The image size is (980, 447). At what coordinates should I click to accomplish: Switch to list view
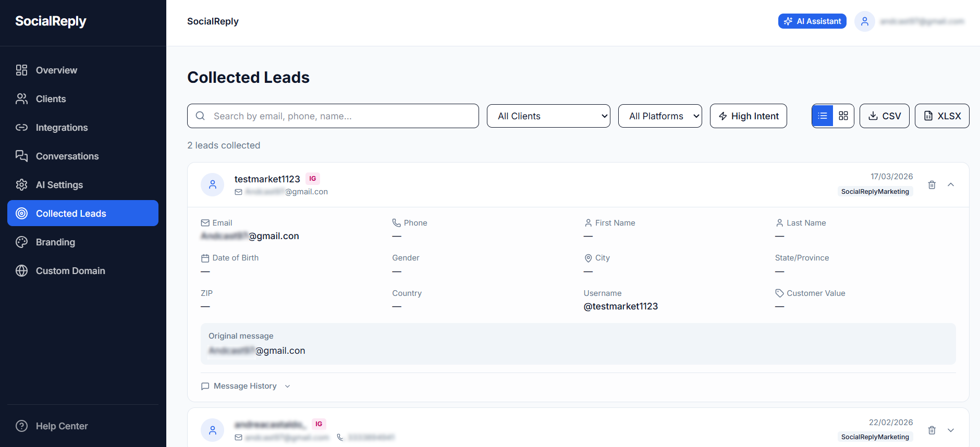[x=823, y=116]
